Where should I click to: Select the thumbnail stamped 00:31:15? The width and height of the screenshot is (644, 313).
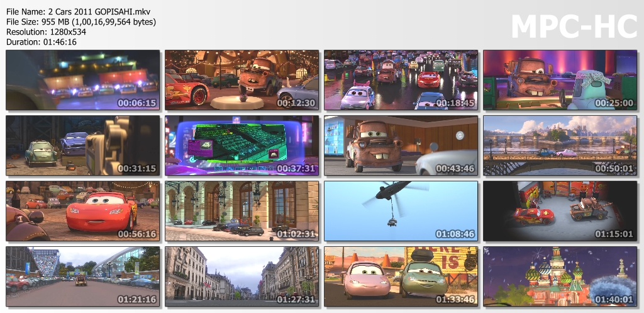(82, 145)
